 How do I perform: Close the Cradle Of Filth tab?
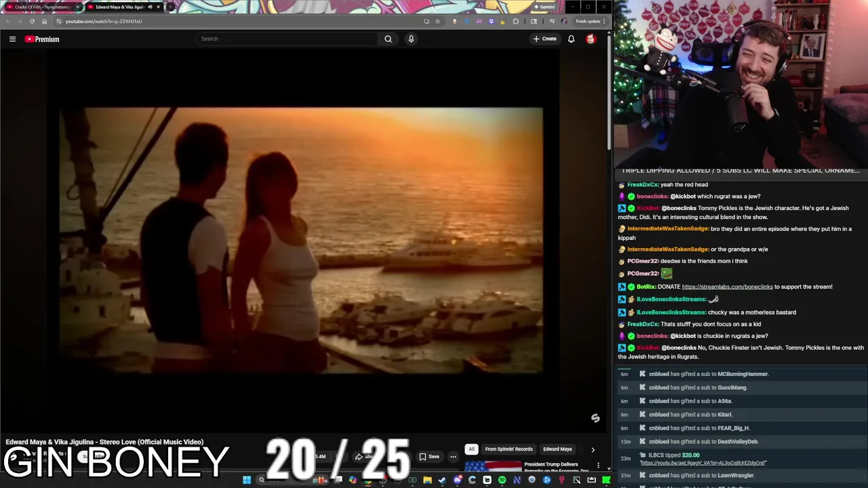click(77, 7)
